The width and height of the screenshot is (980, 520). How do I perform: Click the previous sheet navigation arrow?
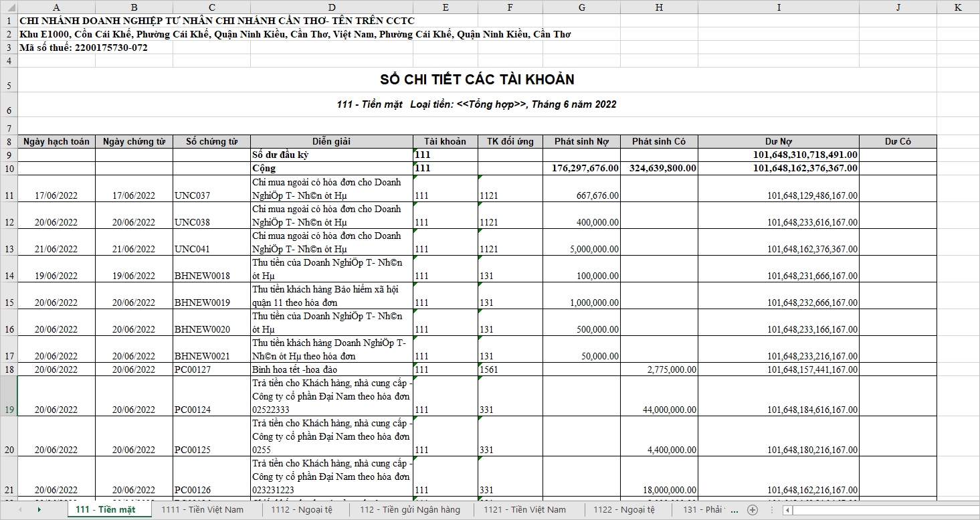20,510
